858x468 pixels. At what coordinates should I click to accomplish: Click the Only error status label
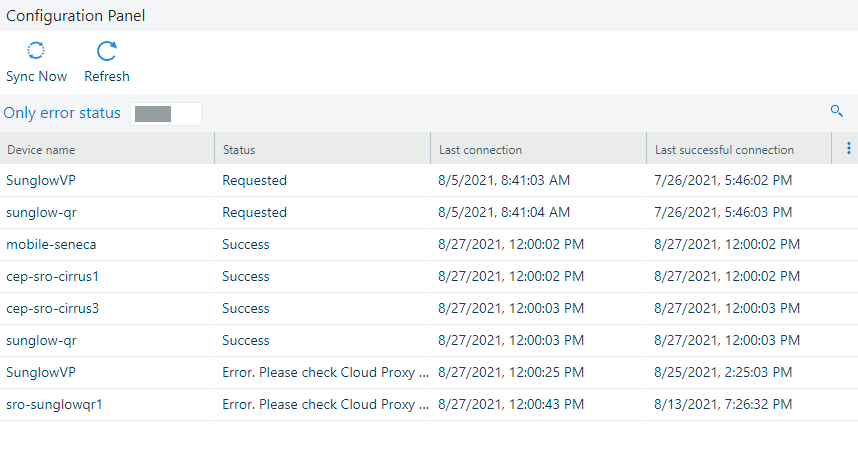point(62,113)
